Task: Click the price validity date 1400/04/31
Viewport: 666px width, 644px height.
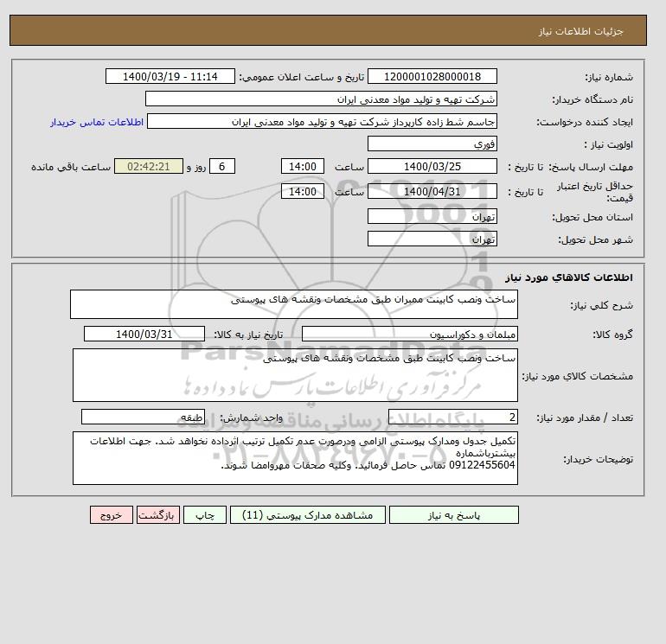Action: click(x=432, y=191)
